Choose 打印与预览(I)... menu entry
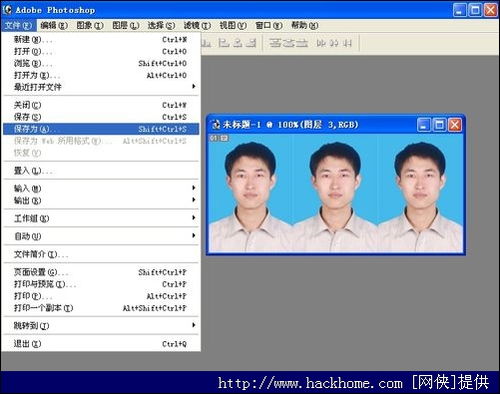 (101, 284)
